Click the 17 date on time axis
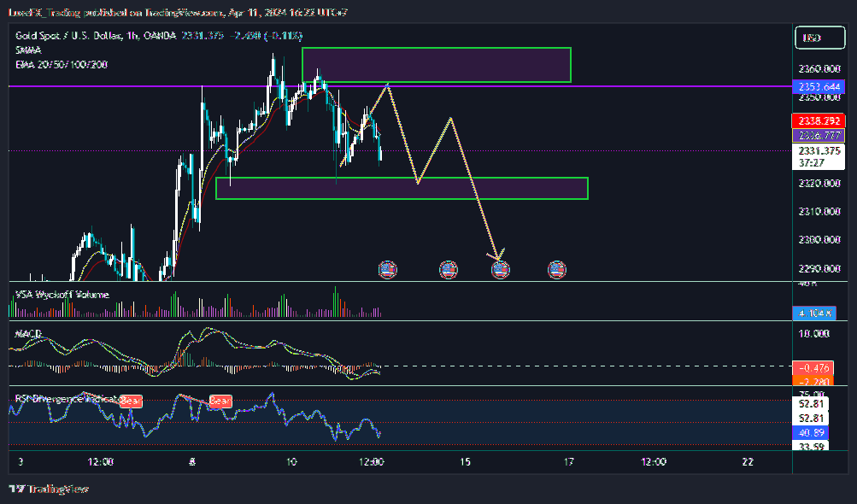The width and height of the screenshot is (857, 504). [568, 462]
